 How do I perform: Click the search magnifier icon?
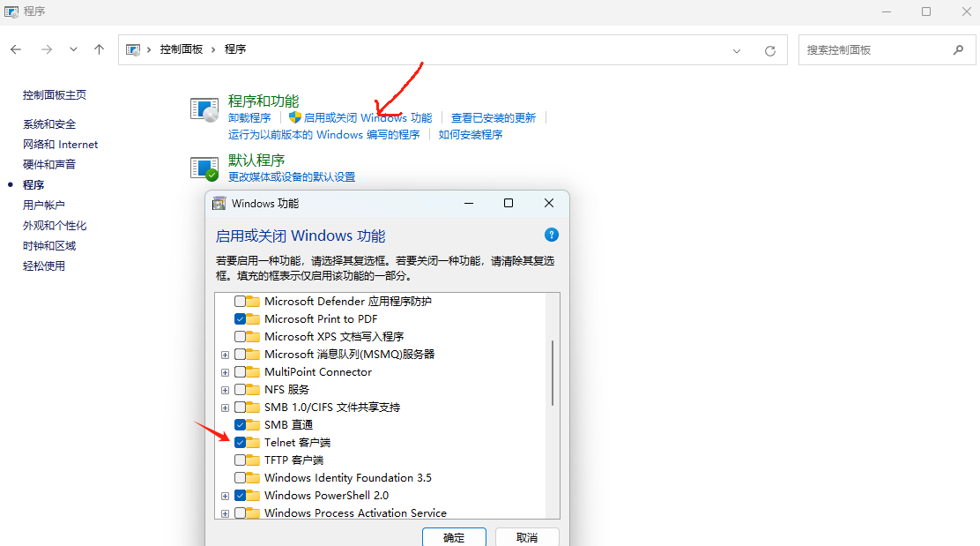958,50
